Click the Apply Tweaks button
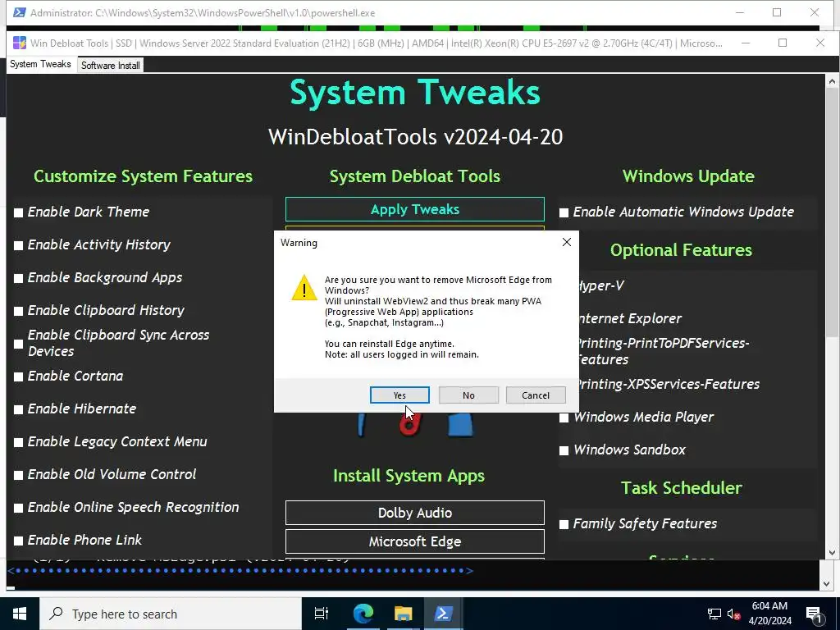The image size is (840, 630). 415,209
